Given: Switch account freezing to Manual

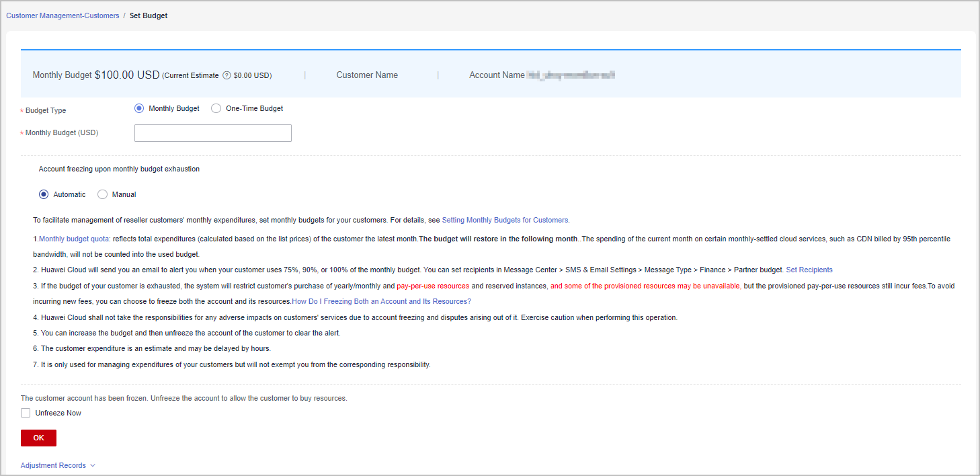Looking at the screenshot, I should pyautogui.click(x=103, y=194).
